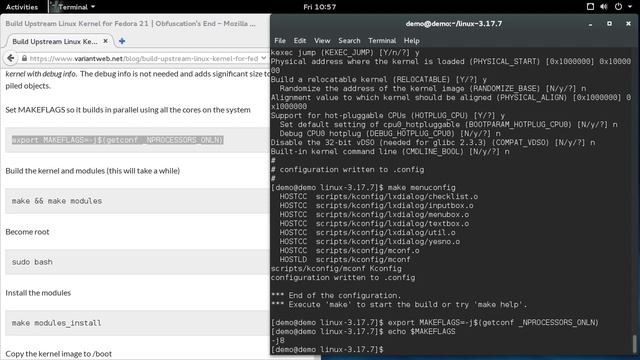Click terminal line scripts/kconfig/mconf Kconfig
Screen dimensions: 640x360
pyautogui.click(x=336, y=269)
